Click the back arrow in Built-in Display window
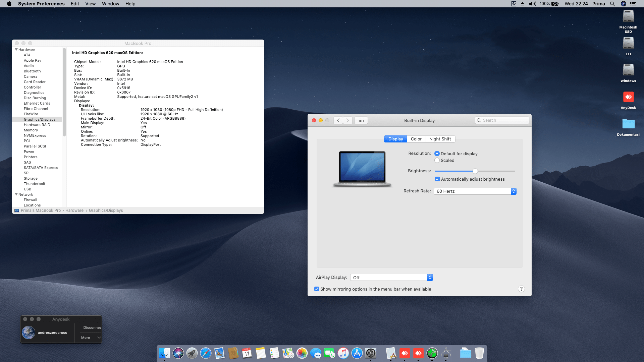Viewport: 644px width, 362px height. 338,120
